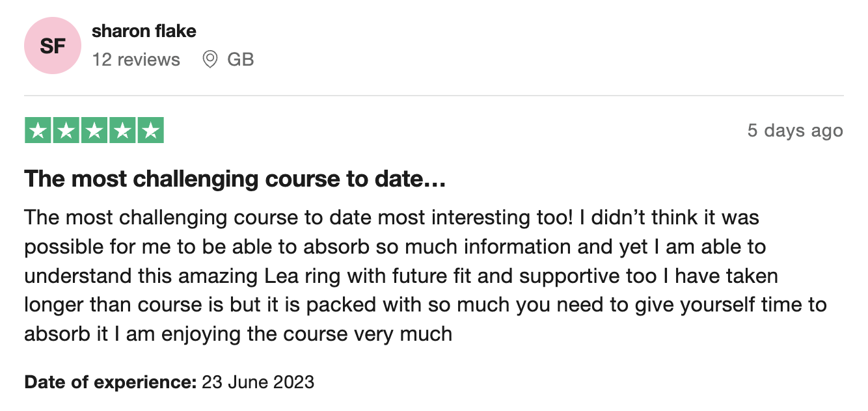
Task: Click the 'Date of experience:' label
Action: (111, 382)
